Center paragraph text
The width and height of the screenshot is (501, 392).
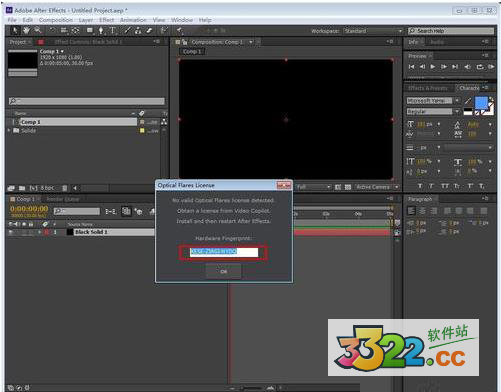pos(423,211)
